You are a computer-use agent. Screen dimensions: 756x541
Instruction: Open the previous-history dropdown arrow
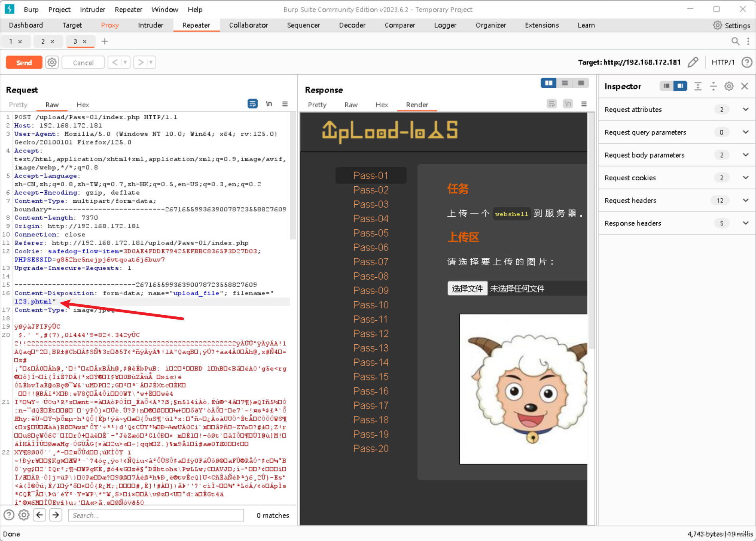(x=125, y=62)
